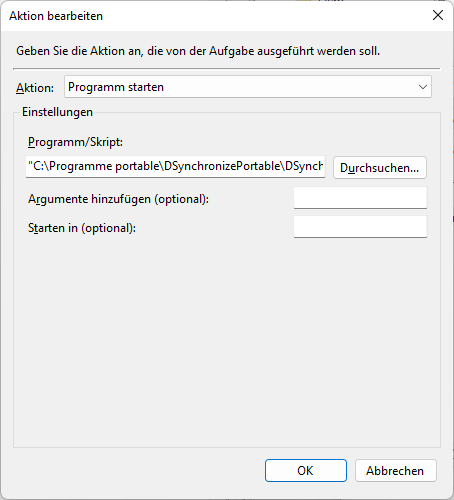Click the 'Geben Sie die Aktion an' instruction text
The width and height of the screenshot is (454, 500).
198,51
